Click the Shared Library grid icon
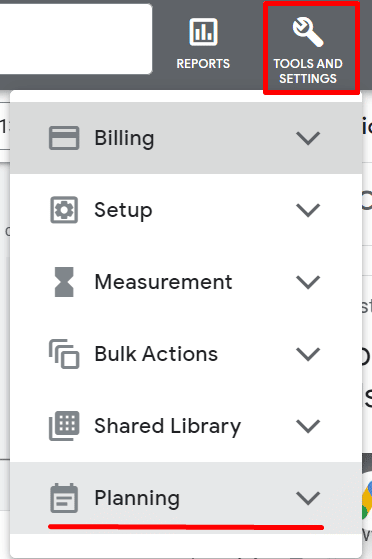Image resolution: width=372 pixels, height=559 pixels. click(64, 426)
